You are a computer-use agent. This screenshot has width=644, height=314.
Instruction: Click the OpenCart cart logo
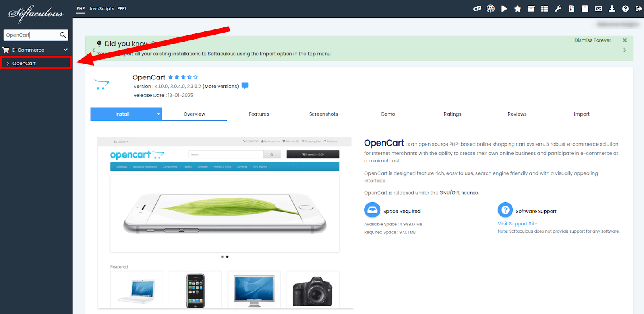pyautogui.click(x=102, y=84)
